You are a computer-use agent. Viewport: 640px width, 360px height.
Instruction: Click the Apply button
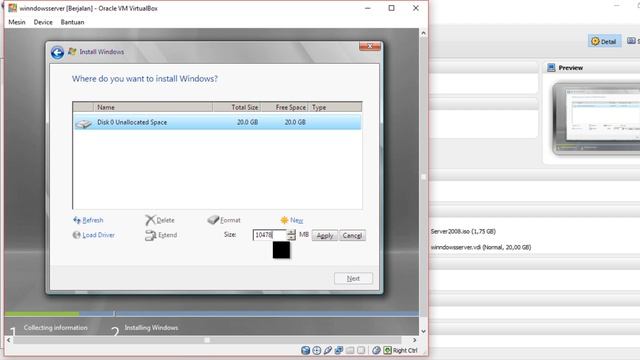click(x=325, y=236)
